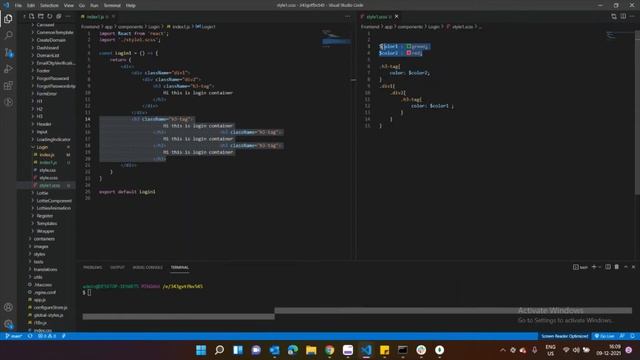
Task: Expand the DomainList folder
Action: [48, 56]
